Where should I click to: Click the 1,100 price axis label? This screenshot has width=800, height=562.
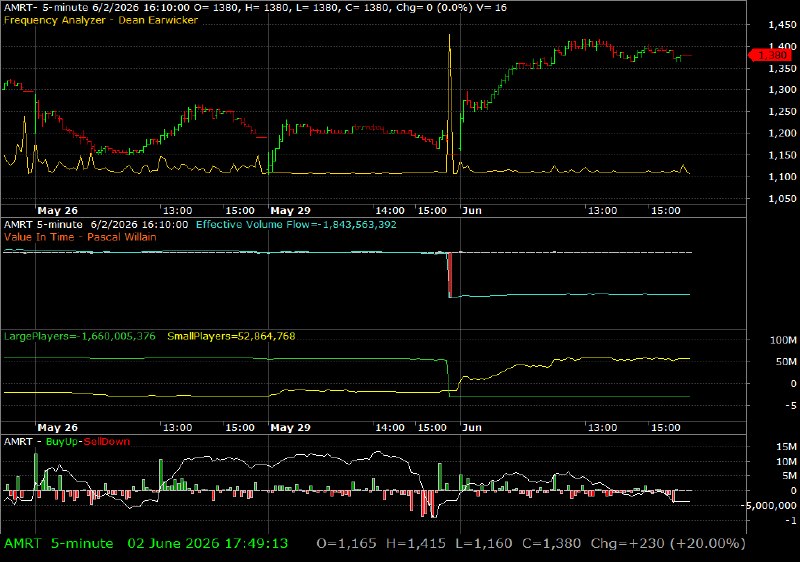(x=782, y=177)
